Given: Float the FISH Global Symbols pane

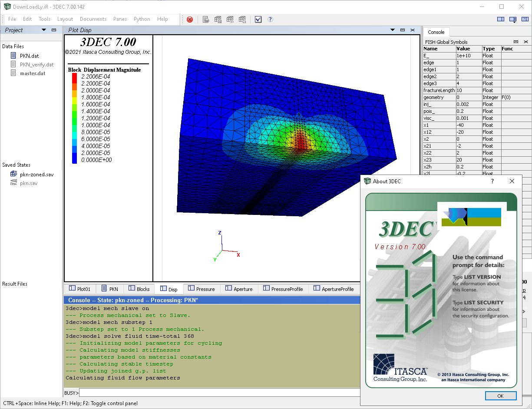Looking at the screenshot, I should pos(517,42).
